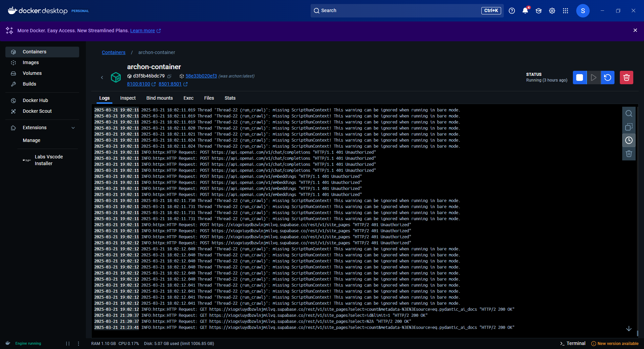
Task: Click New version available notice
Action: pyautogui.click(x=615, y=344)
